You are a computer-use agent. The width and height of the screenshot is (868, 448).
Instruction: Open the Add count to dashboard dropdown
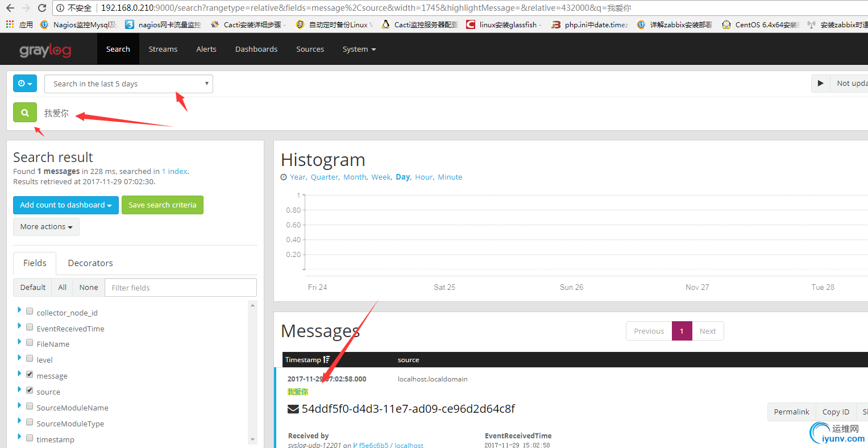[66, 205]
